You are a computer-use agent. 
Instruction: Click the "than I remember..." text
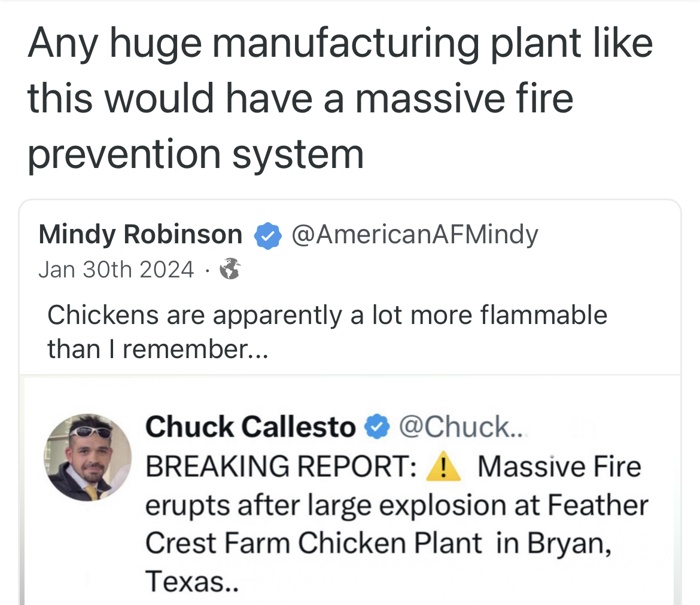coord(158,349)
